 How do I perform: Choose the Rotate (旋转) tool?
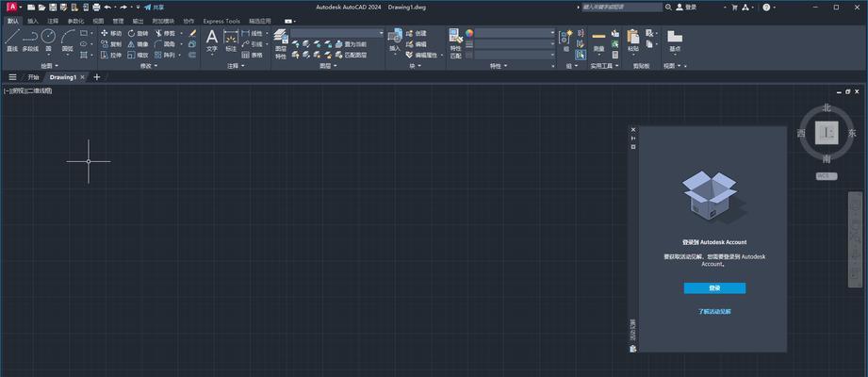click(x=139, y=33)
